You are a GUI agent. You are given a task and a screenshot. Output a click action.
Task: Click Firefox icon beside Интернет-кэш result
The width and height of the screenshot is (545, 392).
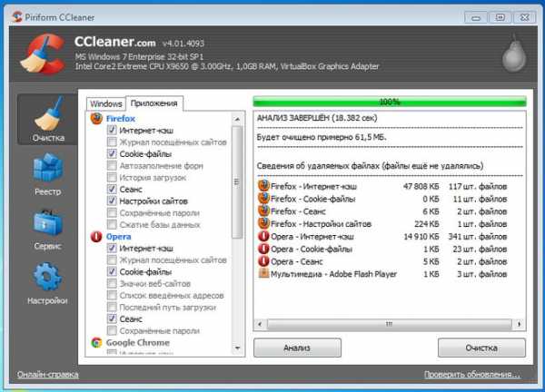point(263,186)
